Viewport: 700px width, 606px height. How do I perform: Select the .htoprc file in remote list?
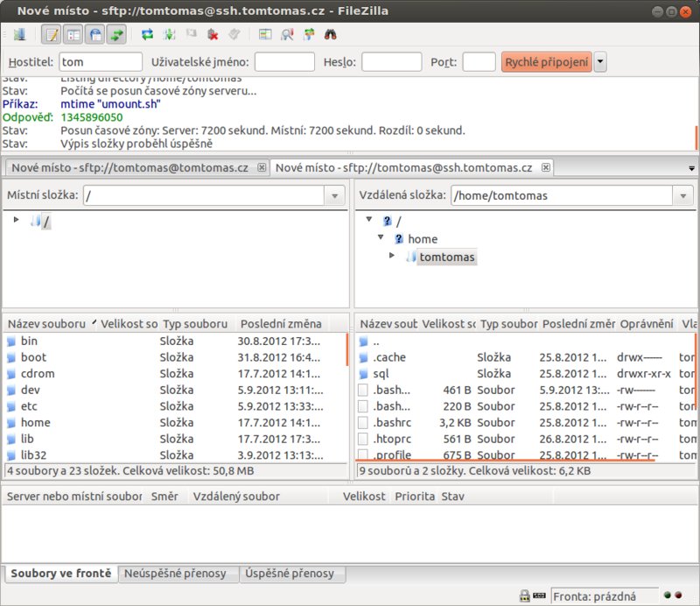(x=392, y=439)
